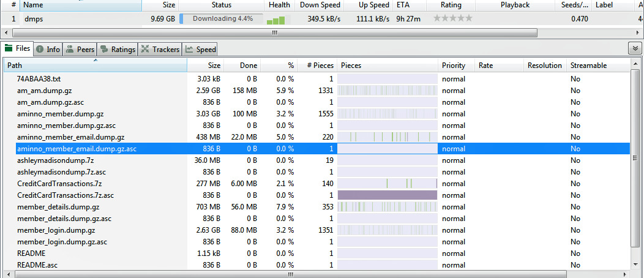Click the Downloading 4.4% progress bar

click(x=222, y=19)
